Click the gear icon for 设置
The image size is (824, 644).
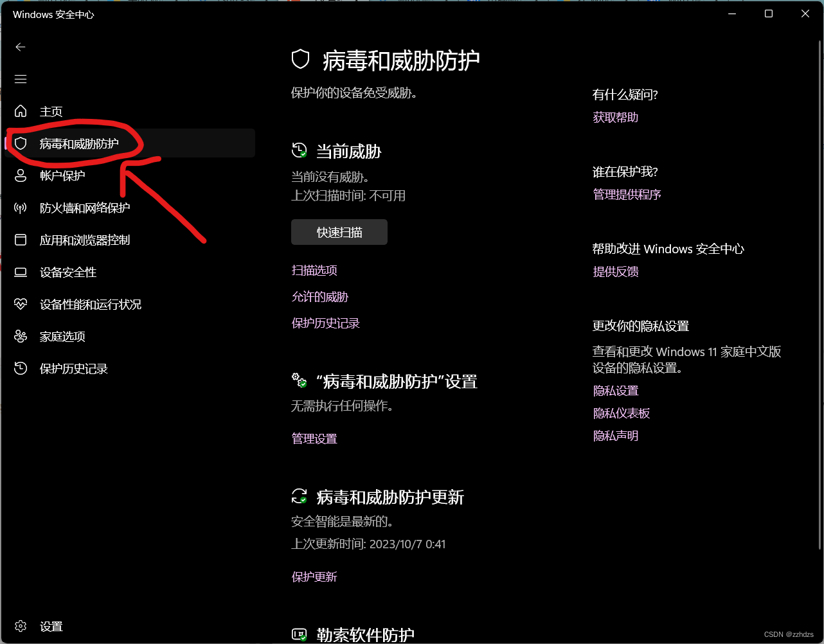click(x=21, y=626)
